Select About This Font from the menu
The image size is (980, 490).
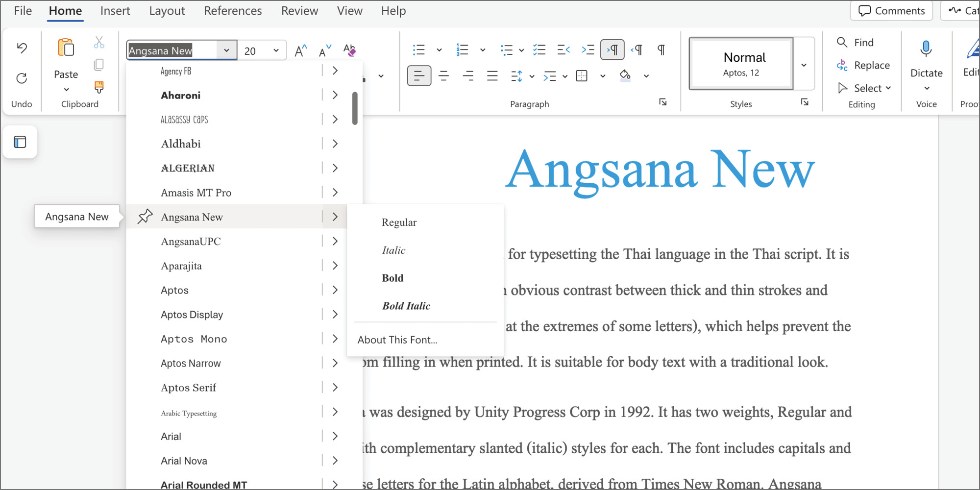397,340
